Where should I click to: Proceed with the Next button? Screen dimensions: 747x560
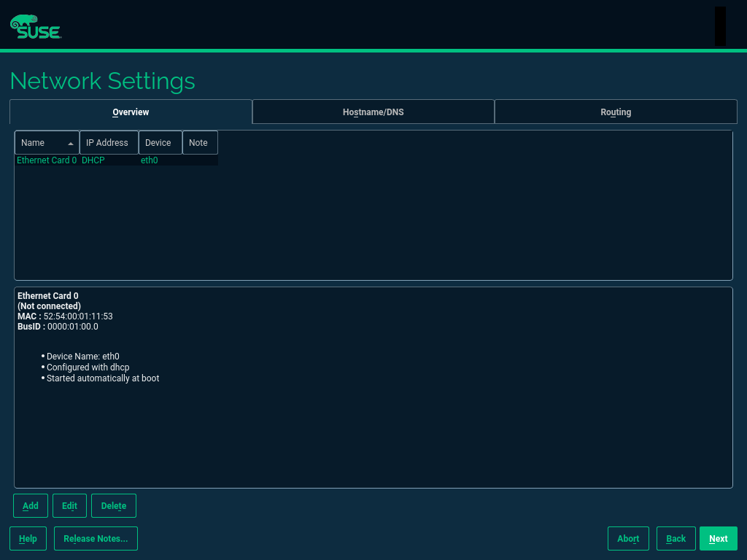(718, 539)
